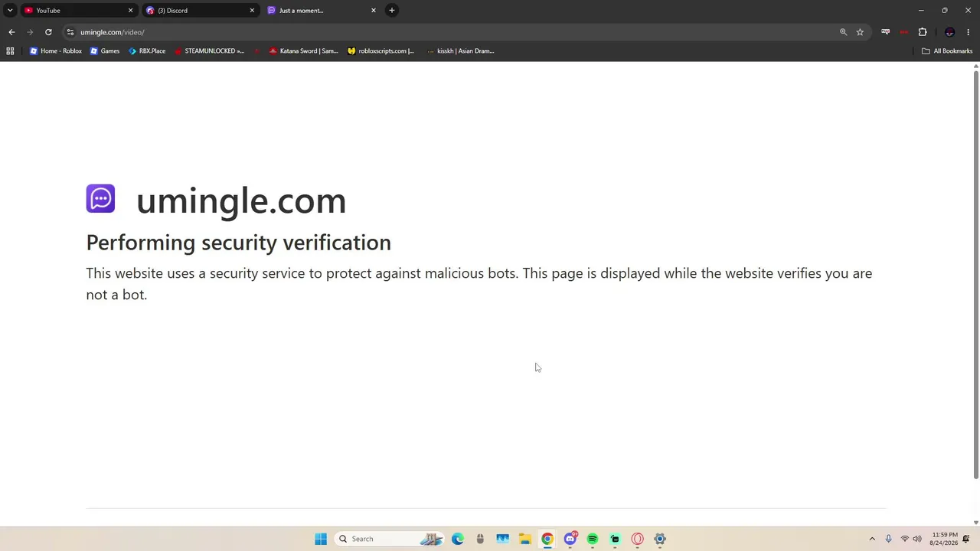Go back to the previous page

11,32
